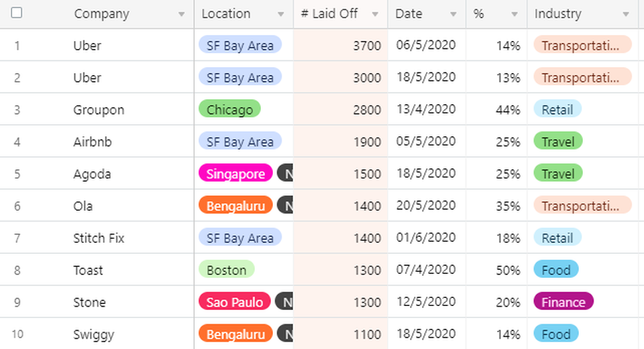
Task: Click the Singapore location tag
Action: [x=235, y=173]
